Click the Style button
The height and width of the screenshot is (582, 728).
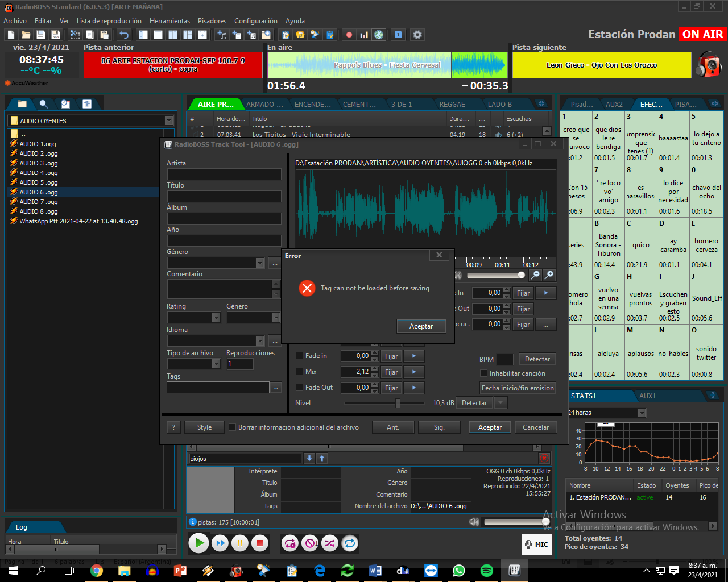[x=204, y=427]
